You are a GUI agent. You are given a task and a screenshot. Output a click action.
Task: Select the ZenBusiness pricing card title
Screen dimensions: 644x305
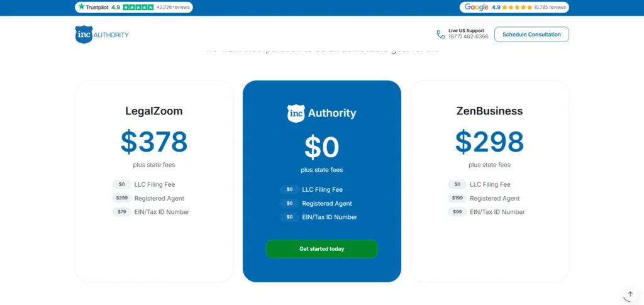click(489, 111)
